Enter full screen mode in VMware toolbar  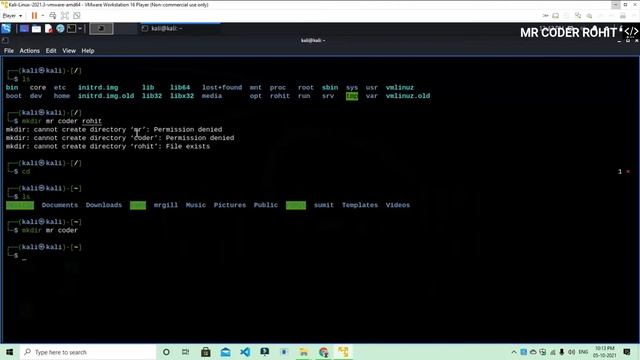[65, 16]
